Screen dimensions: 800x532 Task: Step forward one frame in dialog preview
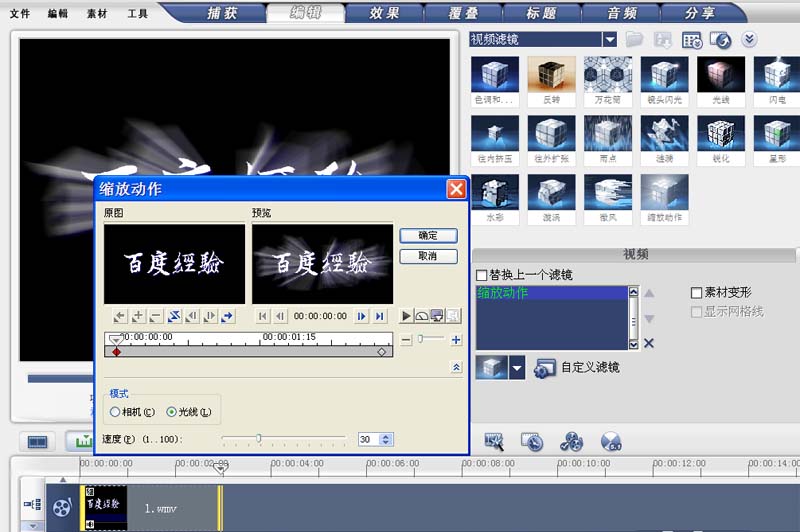click(x=361, y=316)
